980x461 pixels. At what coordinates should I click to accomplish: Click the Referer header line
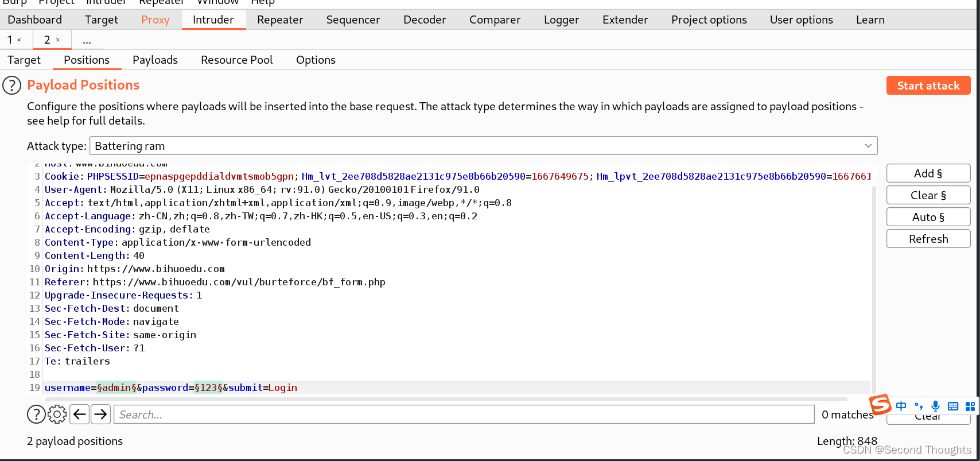click(215, 282)
